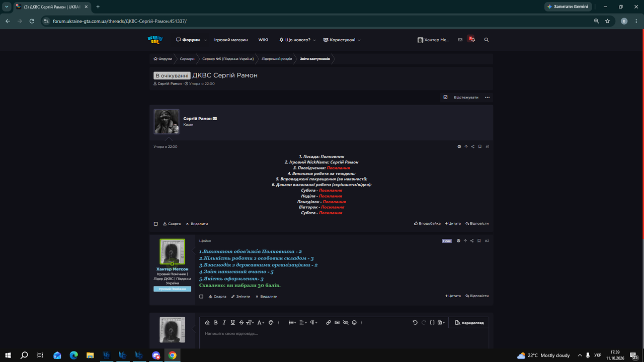Screen dimensions: 644x362
Task: Open the Ігровий магазин nav item
Action: [231, 40]
